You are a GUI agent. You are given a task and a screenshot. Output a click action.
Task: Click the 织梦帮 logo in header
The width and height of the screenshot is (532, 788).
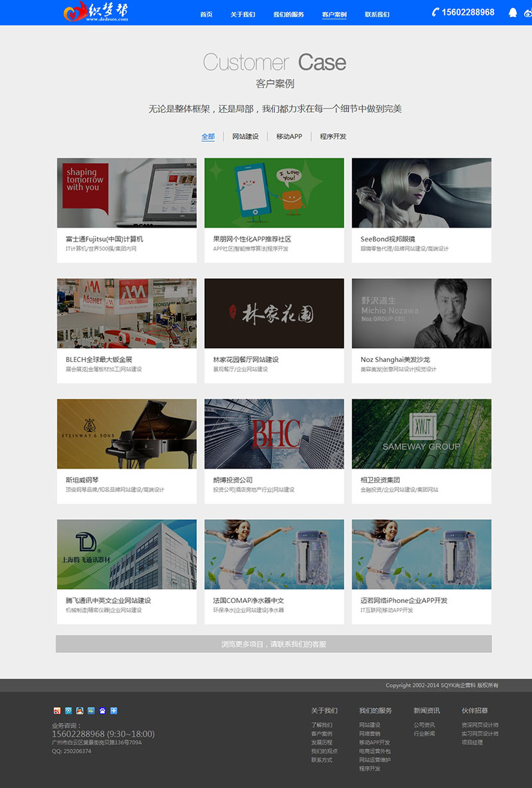tap(96, 11)
